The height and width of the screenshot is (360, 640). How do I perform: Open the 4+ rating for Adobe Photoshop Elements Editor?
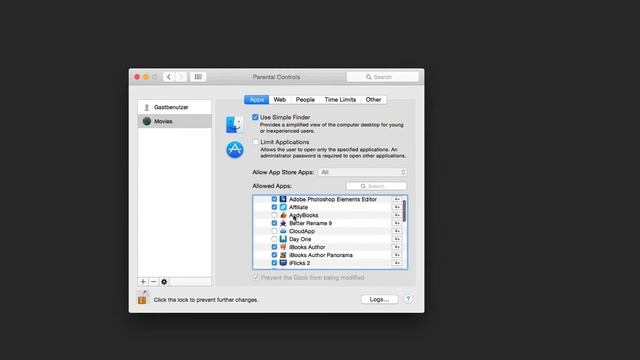[x=397, y=199]
